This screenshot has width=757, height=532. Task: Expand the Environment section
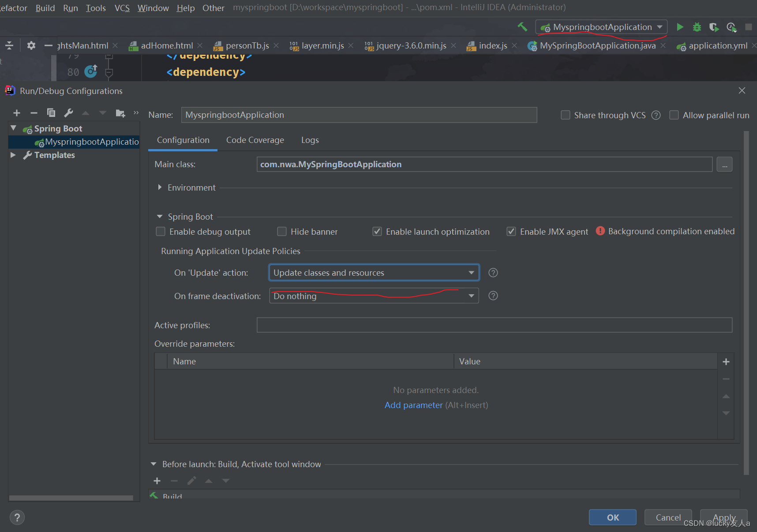[x=160, y=187]
